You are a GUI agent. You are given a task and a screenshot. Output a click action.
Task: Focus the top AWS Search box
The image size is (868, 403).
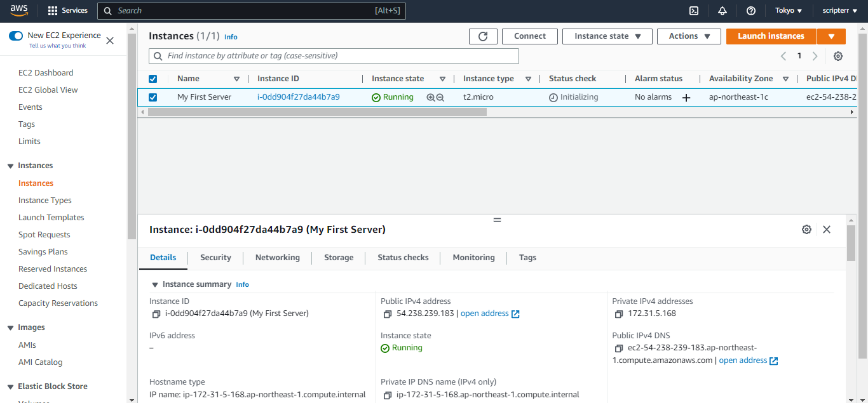(251, 11)
